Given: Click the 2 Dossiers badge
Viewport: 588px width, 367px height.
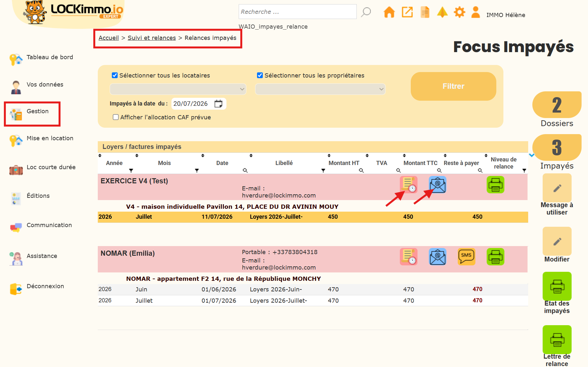Looking at the screenshot, I should point(557,105).
